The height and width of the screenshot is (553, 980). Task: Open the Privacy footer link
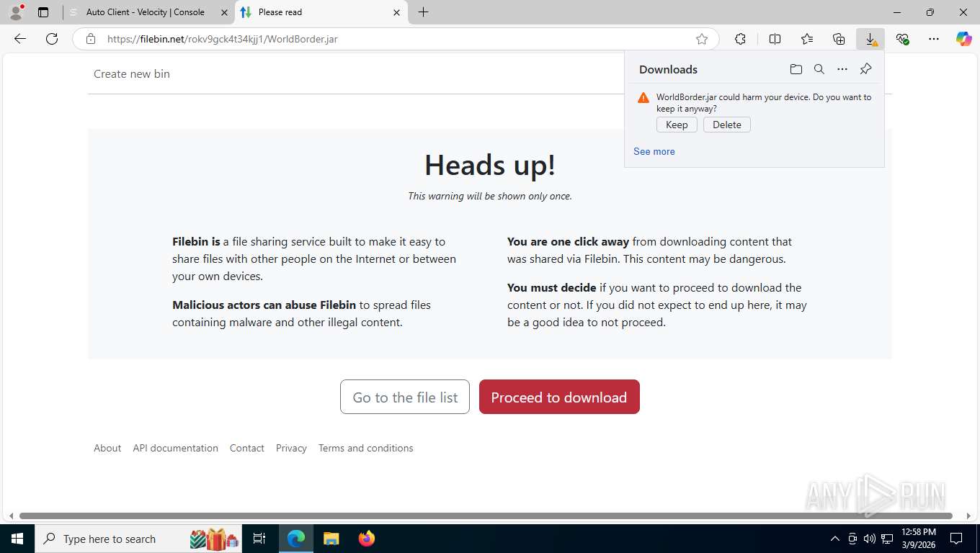(x=291, y=448)
